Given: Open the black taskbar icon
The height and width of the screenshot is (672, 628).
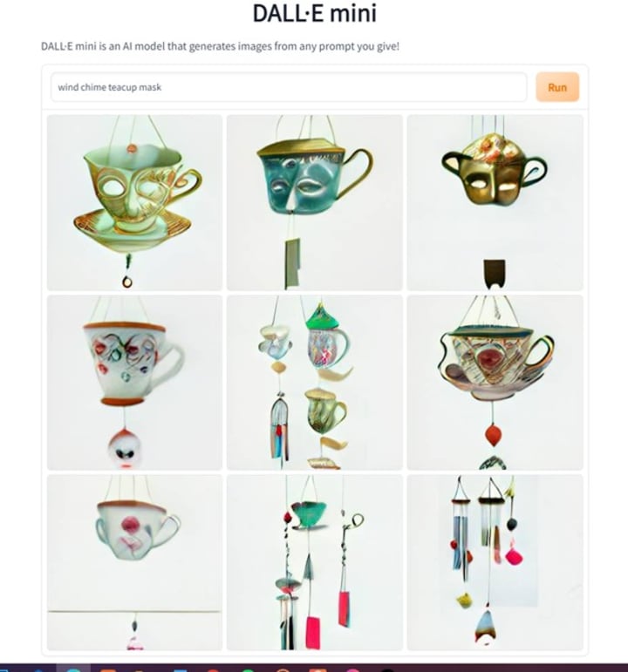Looking at the screenshot, I should pyautogui.click(x=387, y=670).
